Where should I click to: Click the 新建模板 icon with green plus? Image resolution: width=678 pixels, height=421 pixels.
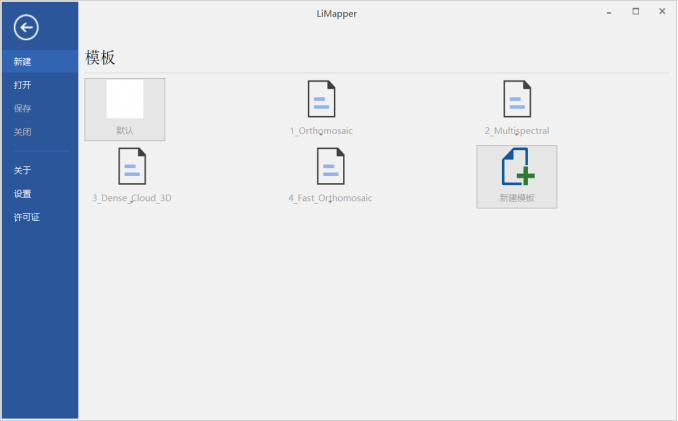517,167
